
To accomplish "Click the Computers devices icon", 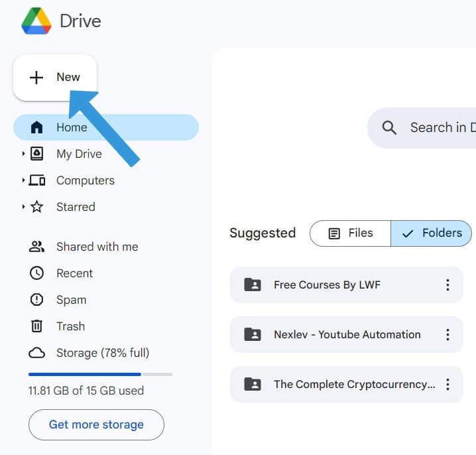I will click(37, 180).
